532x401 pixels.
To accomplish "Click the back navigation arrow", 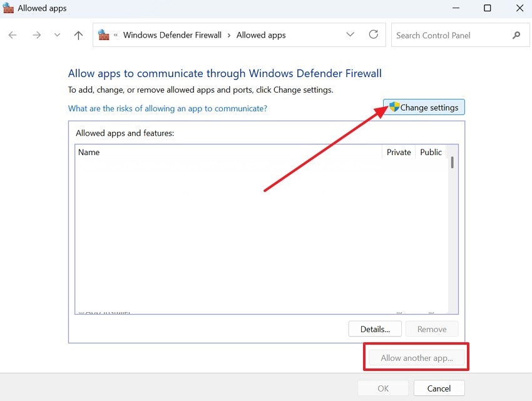I will (13, 35).
